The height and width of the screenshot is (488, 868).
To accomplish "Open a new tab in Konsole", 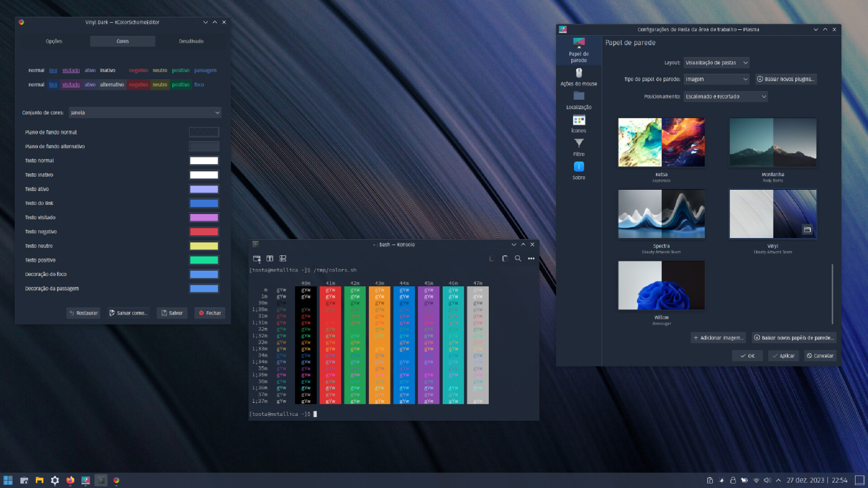I will click(x=256, y=259).
